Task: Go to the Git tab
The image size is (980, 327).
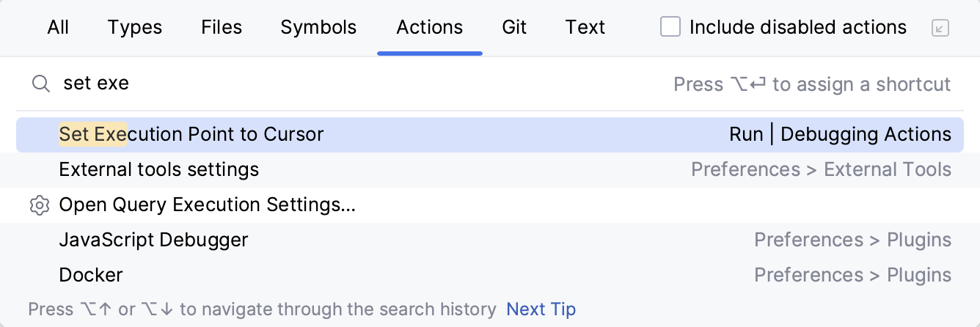Action: (x=514, y=28)
